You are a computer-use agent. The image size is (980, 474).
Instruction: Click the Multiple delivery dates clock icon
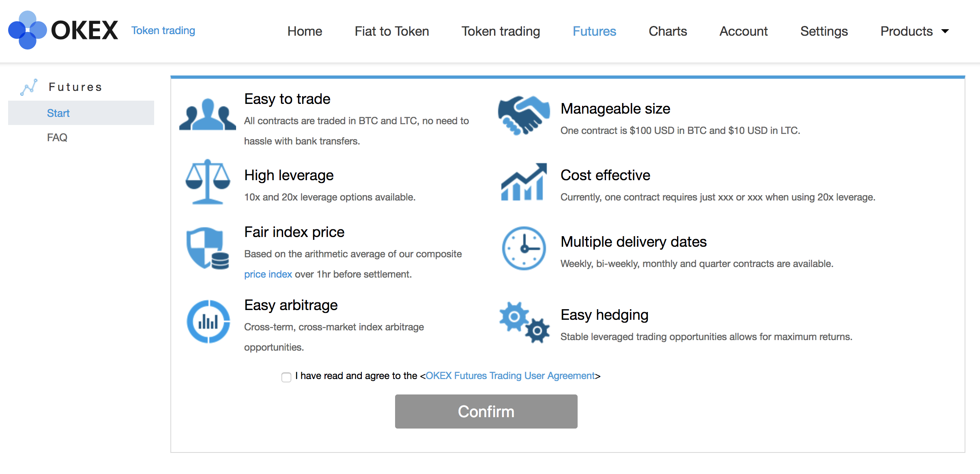point(524,248)
